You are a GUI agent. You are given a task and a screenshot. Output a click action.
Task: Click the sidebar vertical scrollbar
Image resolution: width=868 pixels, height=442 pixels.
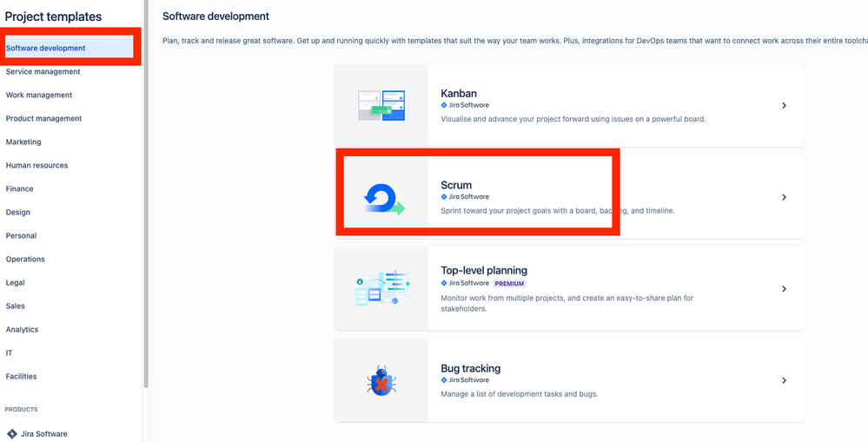coord(146,194)
